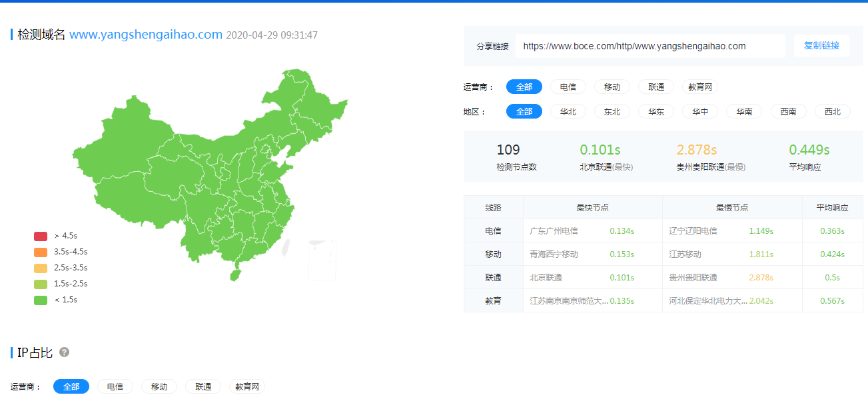
Task: Select 教育网 in the top 运营商 filter
Action: click(x=700, y=87)
